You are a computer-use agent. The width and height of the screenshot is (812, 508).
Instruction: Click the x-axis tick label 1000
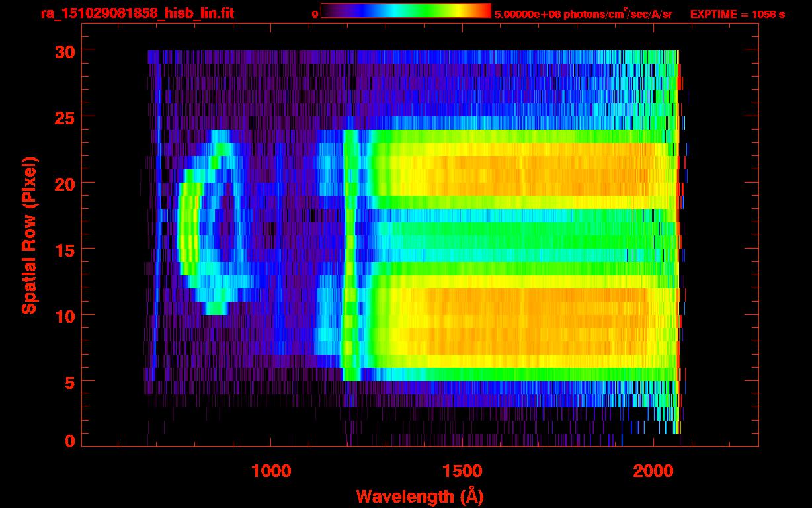[x=271, y=471]
